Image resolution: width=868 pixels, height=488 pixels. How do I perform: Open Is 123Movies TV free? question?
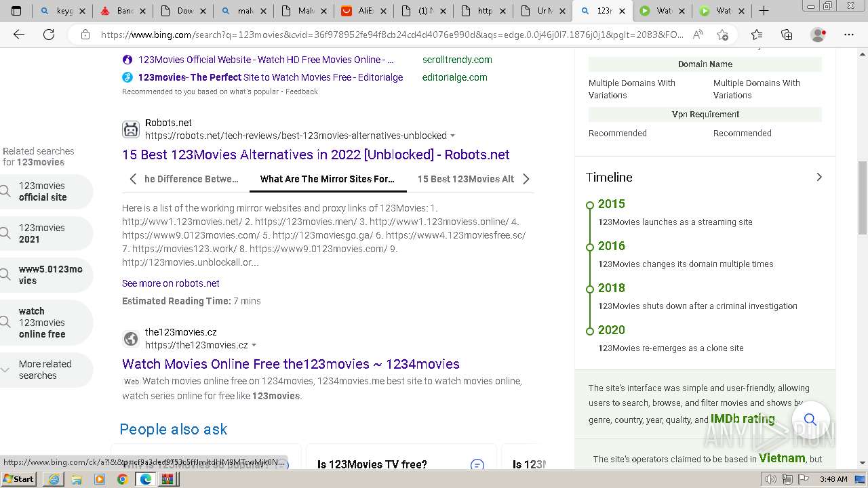372,464
